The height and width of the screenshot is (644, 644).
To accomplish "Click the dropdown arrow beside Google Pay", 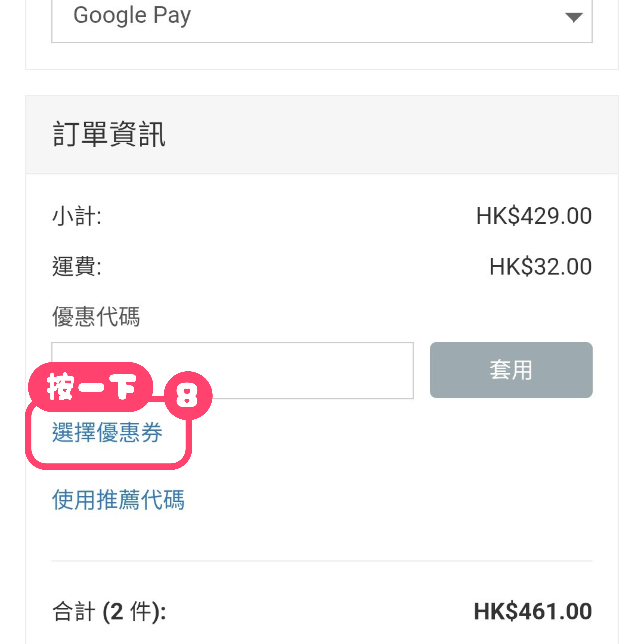I will coord(573,17).
